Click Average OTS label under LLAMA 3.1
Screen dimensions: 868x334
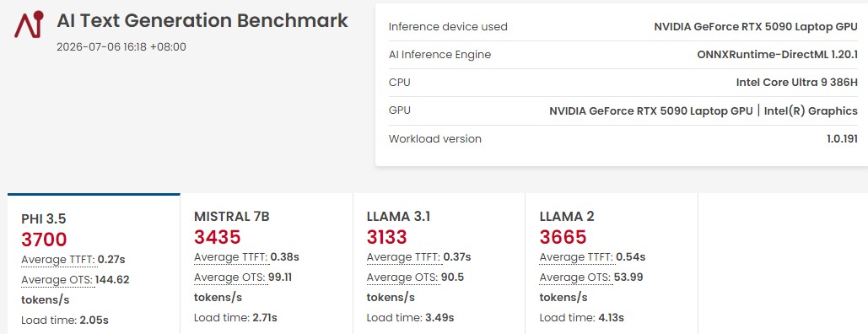pos(402,277)
